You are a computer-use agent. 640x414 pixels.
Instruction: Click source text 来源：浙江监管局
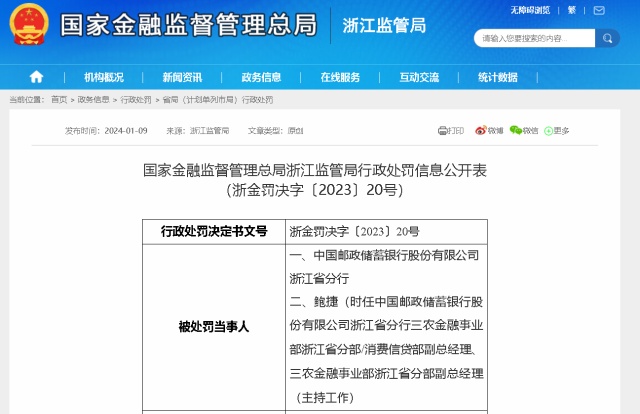click(198, 131)
